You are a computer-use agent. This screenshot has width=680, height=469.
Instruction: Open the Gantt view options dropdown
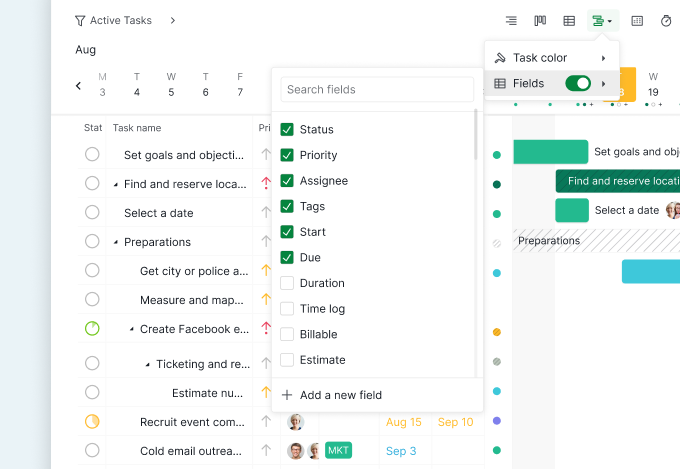[602, 21]
